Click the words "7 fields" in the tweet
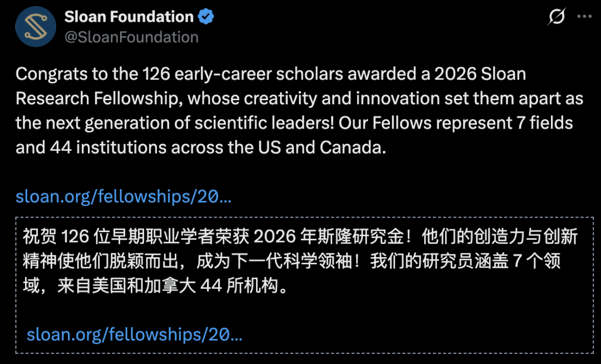Screen dimensions: 601x364 click(x=542, y=123)
